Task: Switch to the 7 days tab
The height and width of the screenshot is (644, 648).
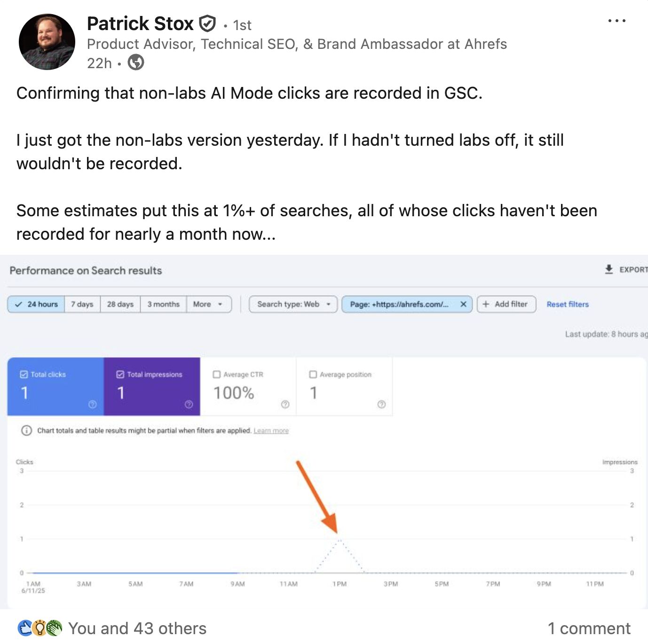Action: (x=82, y=304)
